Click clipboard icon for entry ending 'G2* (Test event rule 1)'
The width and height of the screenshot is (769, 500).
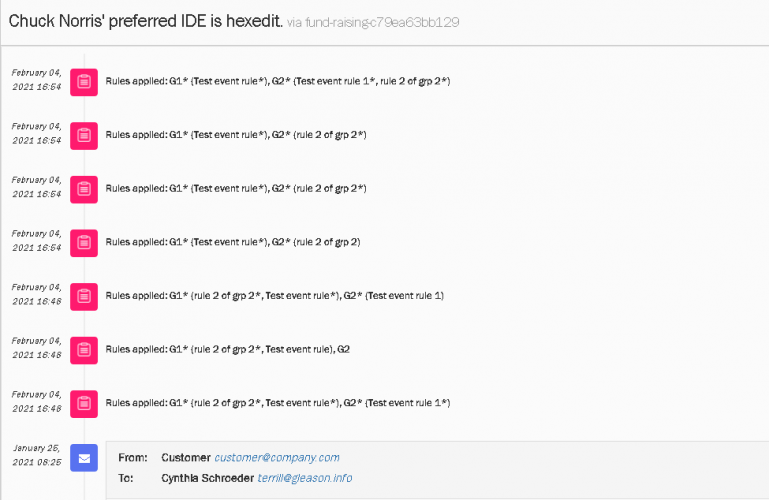84,296
